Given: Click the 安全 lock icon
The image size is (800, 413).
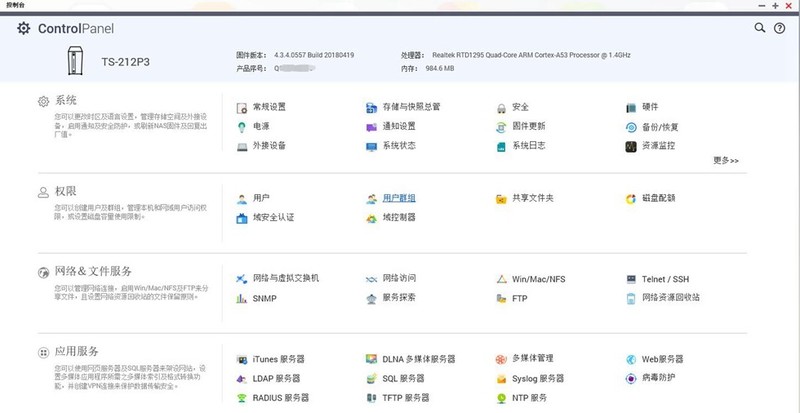Looking at the screenshot, I should 502,108.
